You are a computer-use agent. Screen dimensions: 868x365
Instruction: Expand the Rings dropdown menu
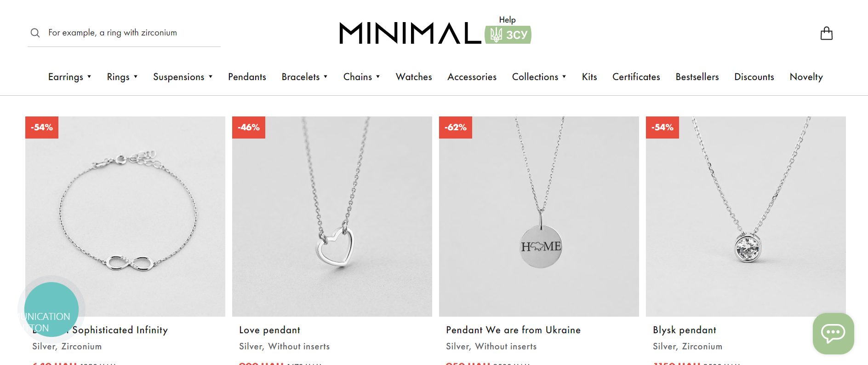[x=122, y=77]
